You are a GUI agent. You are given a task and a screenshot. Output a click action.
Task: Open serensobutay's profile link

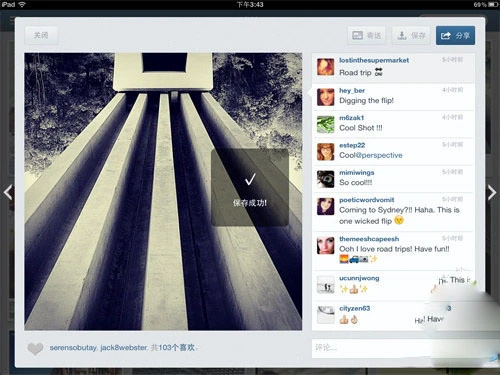click(x=73, y=348)
